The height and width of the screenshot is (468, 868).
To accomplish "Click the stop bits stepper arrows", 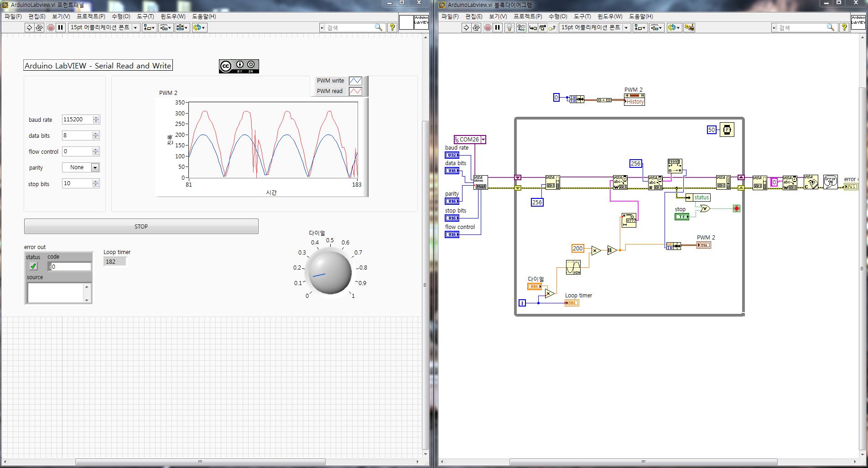I will (96, 183).
